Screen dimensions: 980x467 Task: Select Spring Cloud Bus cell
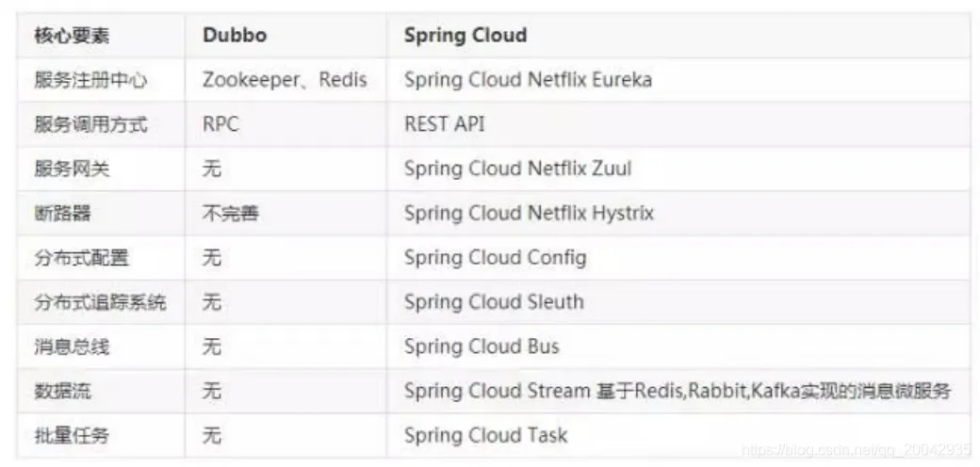482,346
